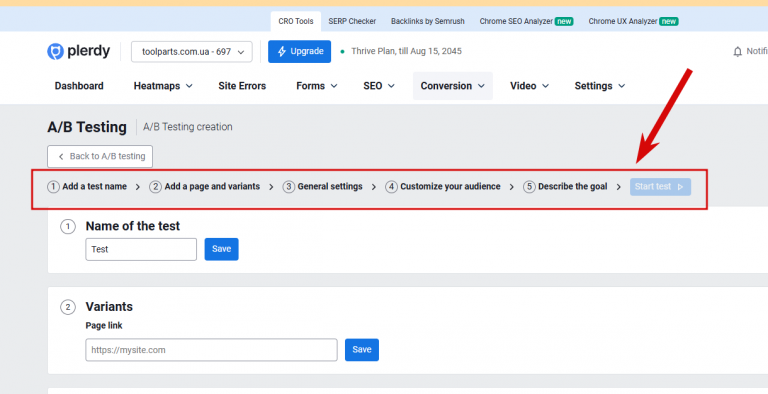Click the Upgrade button
This screenshot has height=394, width=768.
(x=299, y=51)
